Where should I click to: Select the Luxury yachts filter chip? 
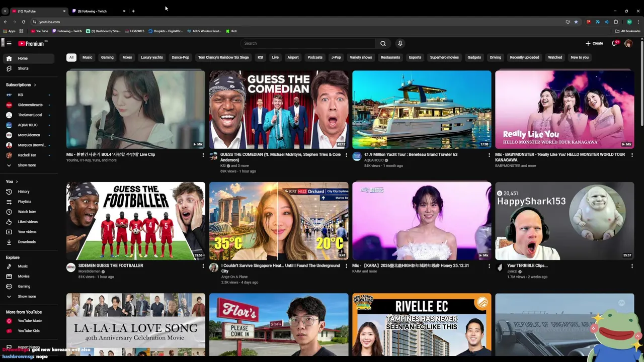point(152,57)
